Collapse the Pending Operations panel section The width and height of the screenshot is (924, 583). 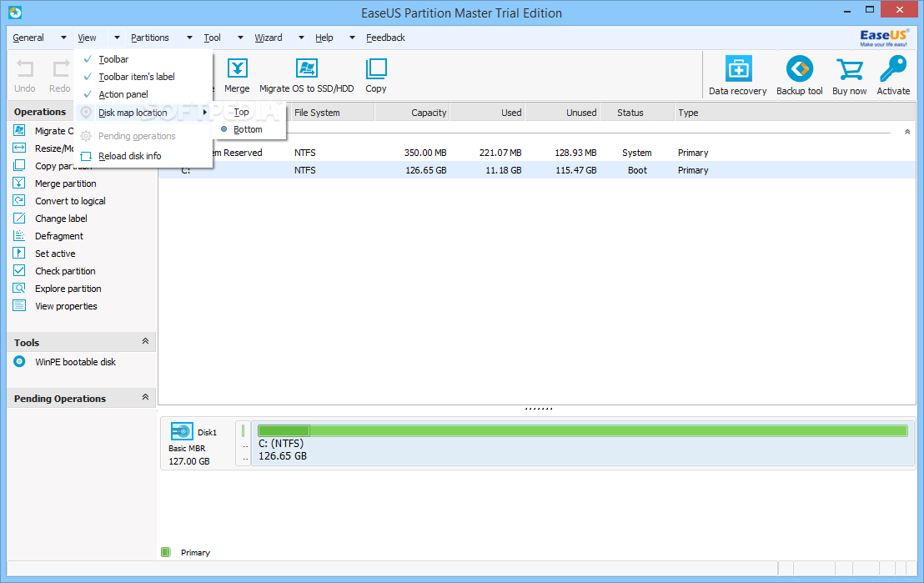(x=146, y=397)
